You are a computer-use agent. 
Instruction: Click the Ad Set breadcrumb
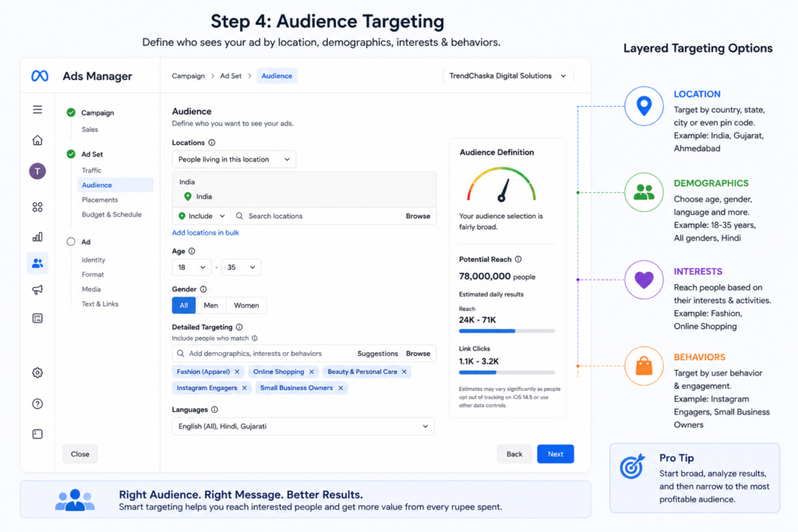[x=231, y=76]
